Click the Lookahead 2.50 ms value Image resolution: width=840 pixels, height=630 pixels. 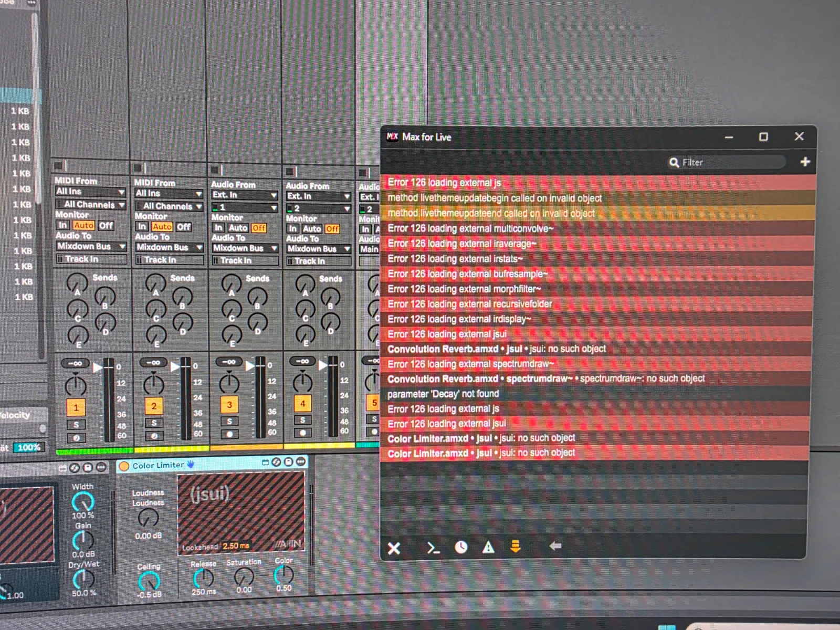[x=236, y=546]
